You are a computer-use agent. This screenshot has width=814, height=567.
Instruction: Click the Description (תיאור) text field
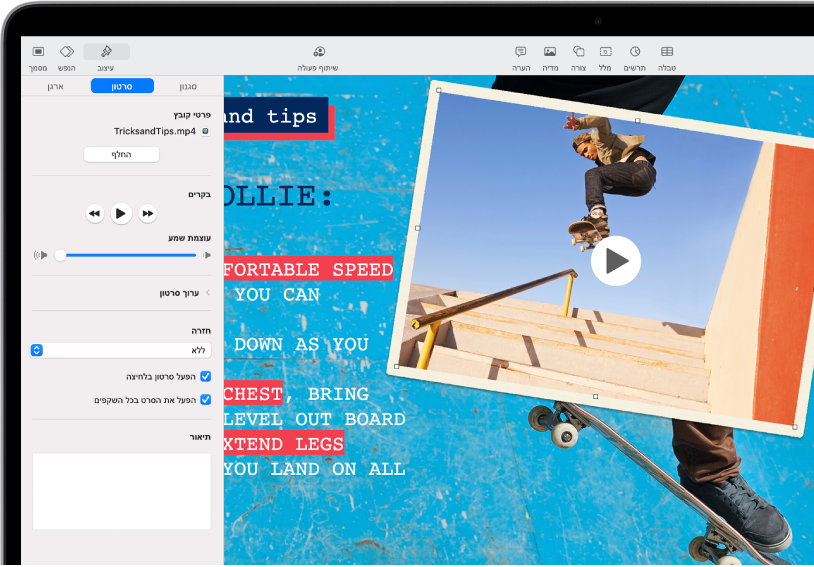[121, 491]
